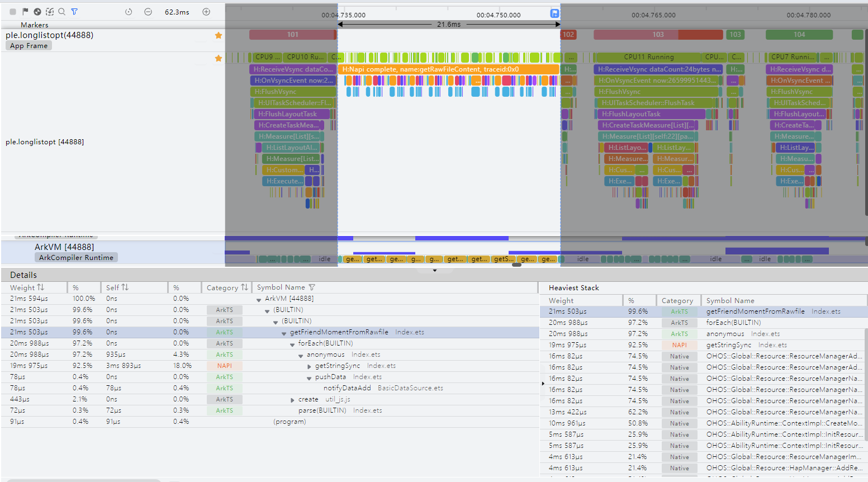The width and height of the screenshot is (868, 482).
Task: Click the reset zoom circular icon
Action: [x=129, y=12]
